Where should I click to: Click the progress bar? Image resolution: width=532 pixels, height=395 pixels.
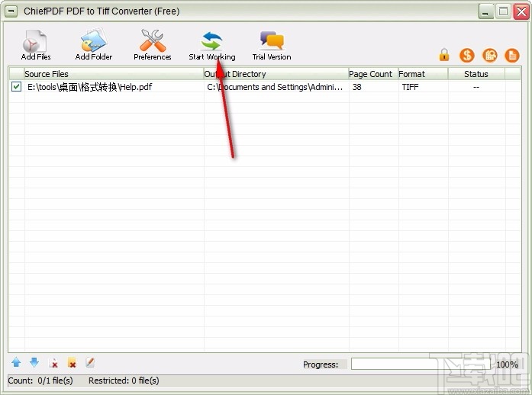tap(421, 364)
